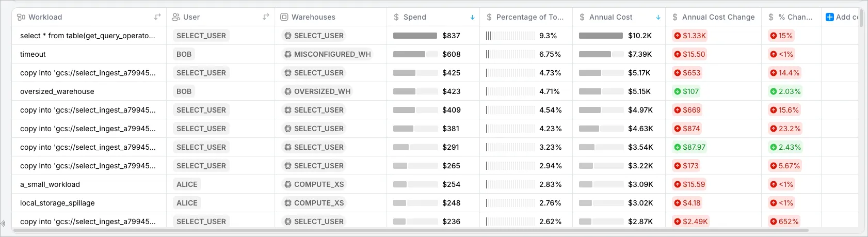Screen dimensions: 868x237
Task: Toggle the Annual Cost sort arrow
Action: click(x=658, y=17)
